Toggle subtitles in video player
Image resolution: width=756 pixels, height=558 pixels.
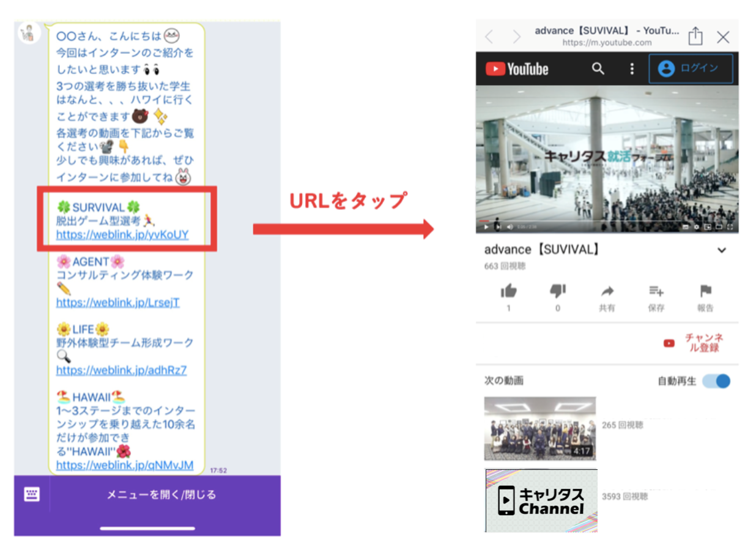686,227
